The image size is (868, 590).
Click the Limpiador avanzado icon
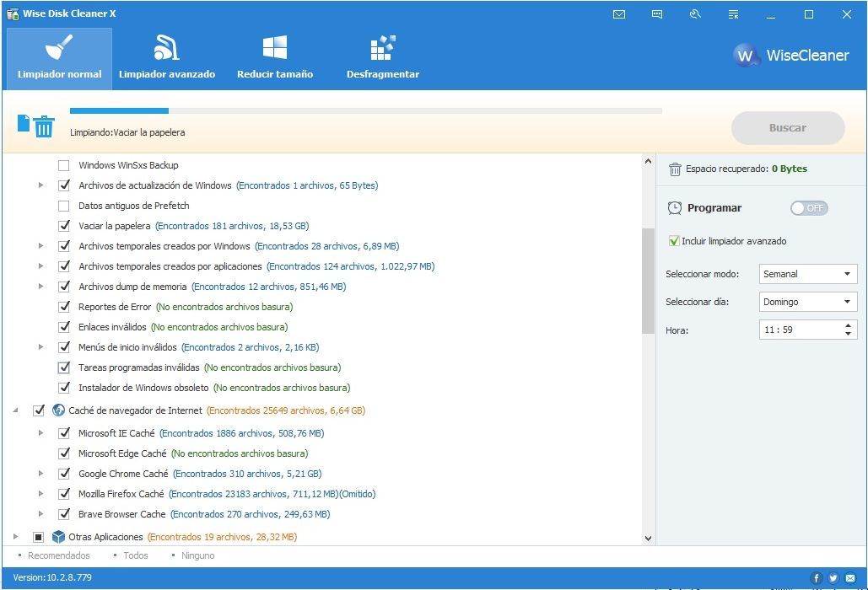coord(167,47)
